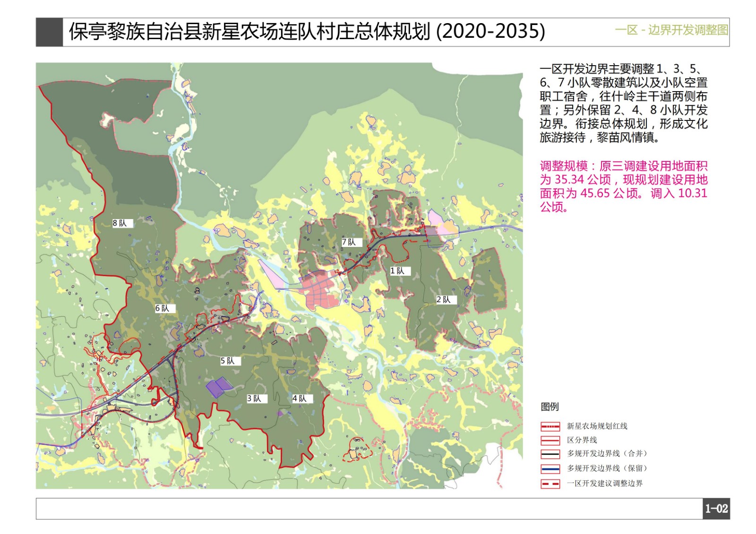
Task: Click the 5队 map label
Action: pos(231,361)
